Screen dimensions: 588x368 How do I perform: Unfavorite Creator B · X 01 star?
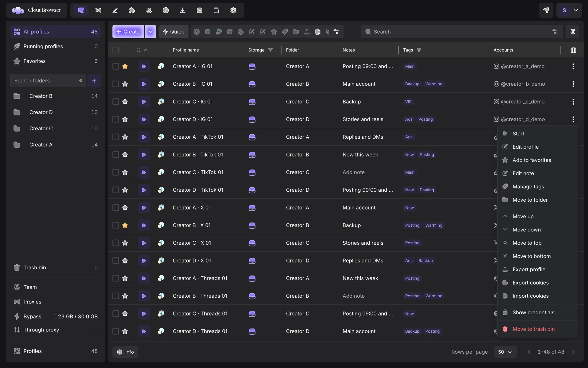pos(125,225)
